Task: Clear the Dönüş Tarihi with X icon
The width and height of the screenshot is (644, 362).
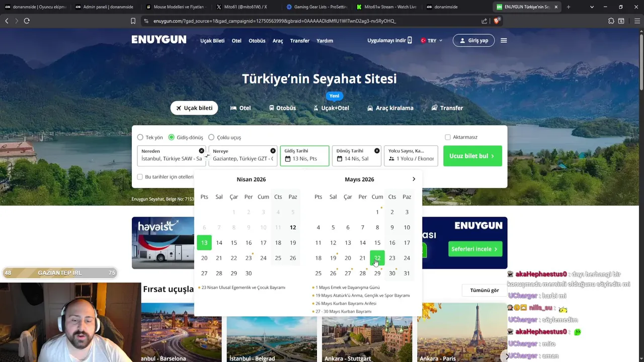Action: (x=377, y=151)
